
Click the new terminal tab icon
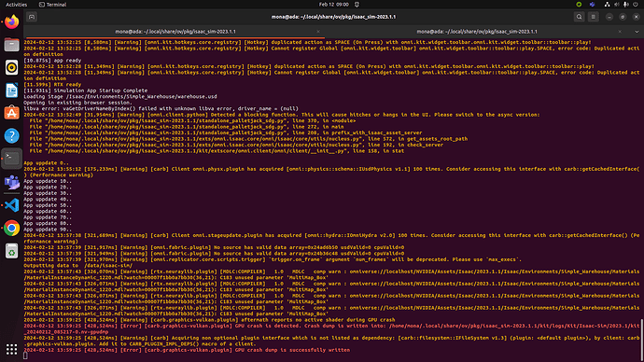click(32, 17)
